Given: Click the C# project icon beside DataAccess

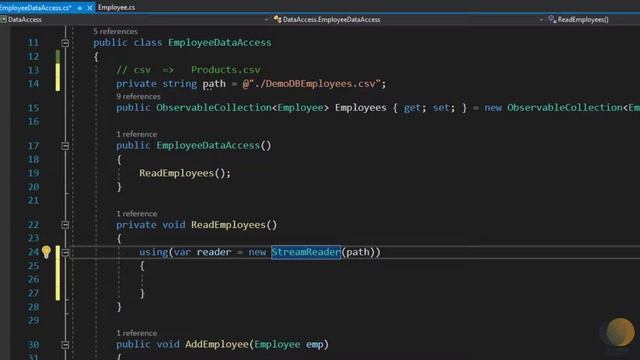Looking at the screenshot, I should tap(3, 19).
